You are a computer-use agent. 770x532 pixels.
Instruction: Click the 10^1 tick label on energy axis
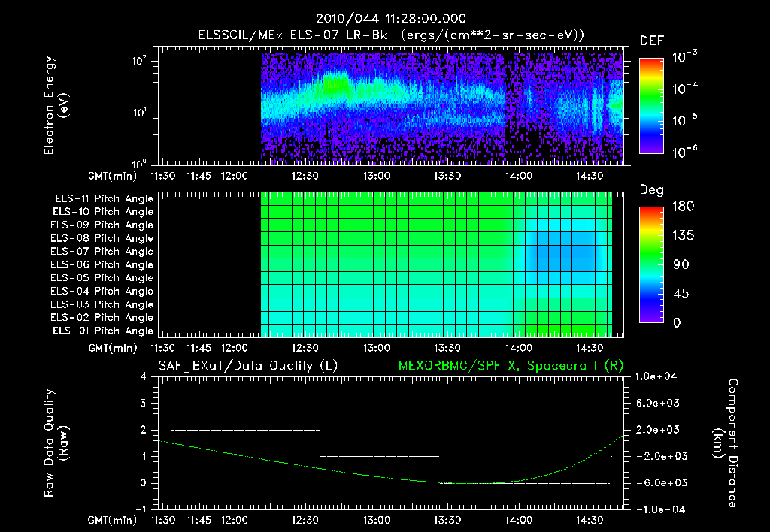139,113
